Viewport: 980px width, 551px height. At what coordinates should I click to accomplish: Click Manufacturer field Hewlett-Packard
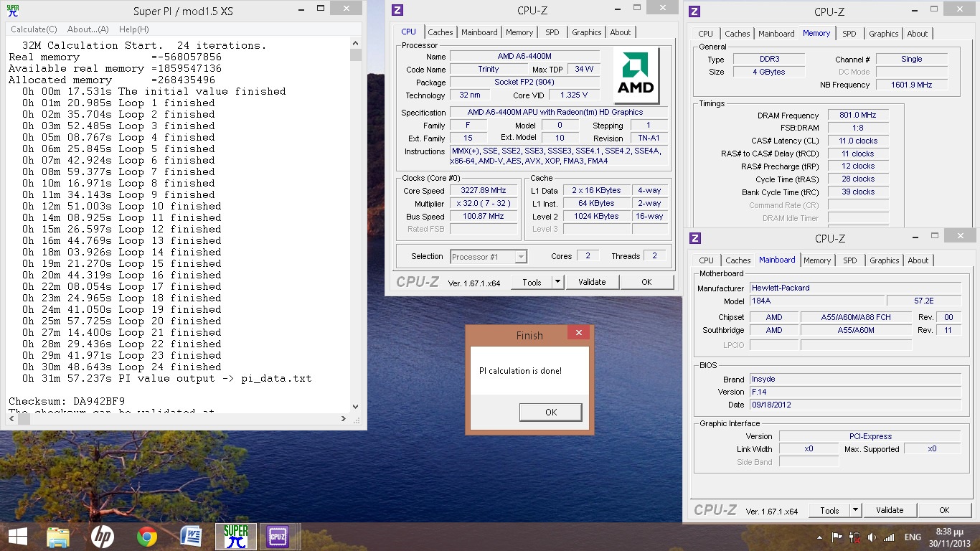click(x=854, y=288)
